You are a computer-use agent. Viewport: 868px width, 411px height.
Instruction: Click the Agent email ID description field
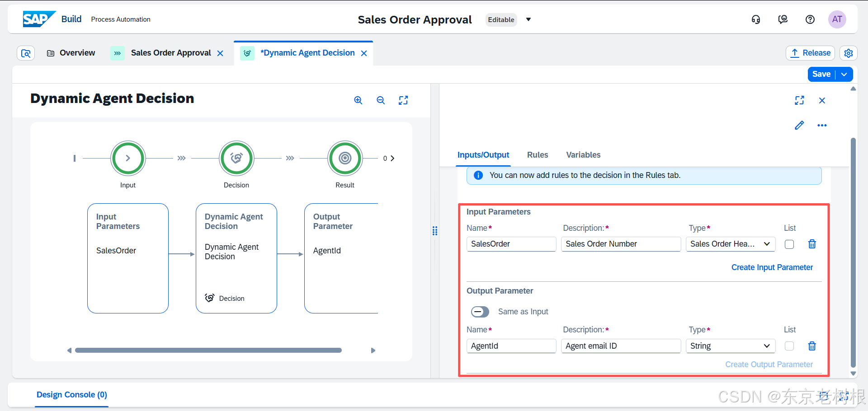tap(621, 346)
